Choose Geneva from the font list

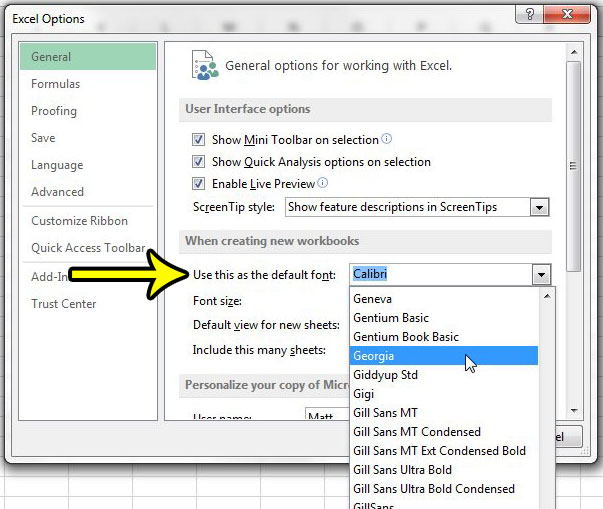tap(444, 299)
